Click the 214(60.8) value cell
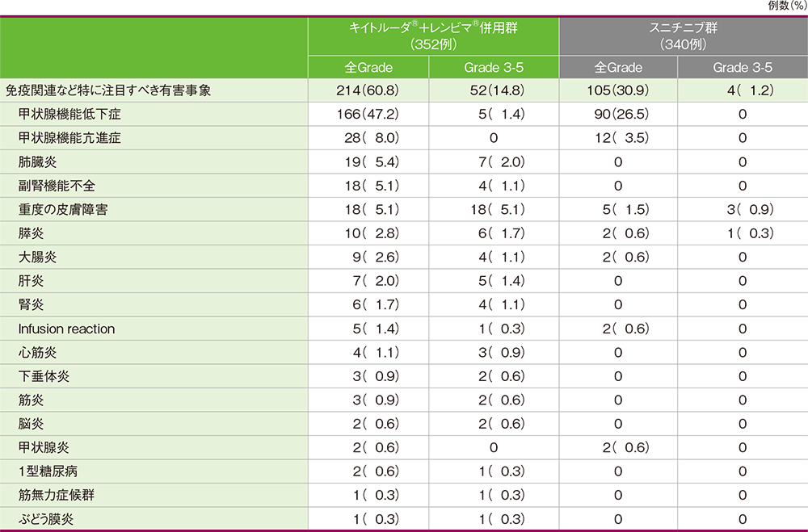Screen dimensions: 808x532 pos(368,91)
